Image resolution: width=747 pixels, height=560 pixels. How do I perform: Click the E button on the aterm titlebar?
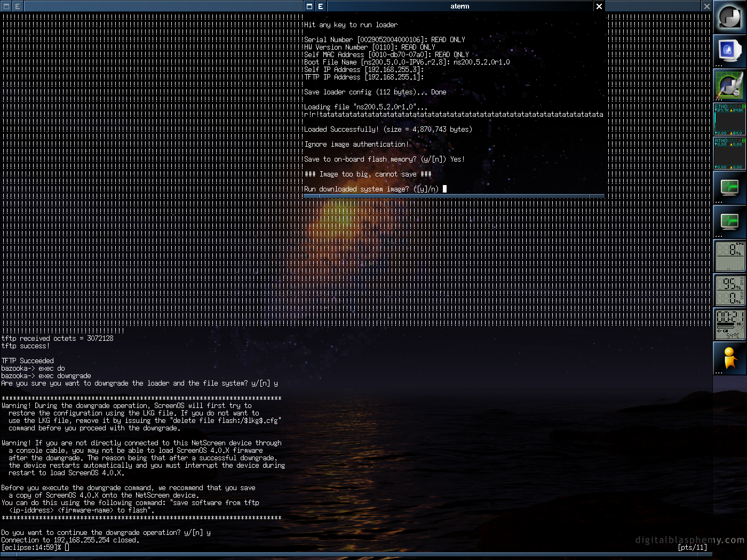click(x=321, y=6)
